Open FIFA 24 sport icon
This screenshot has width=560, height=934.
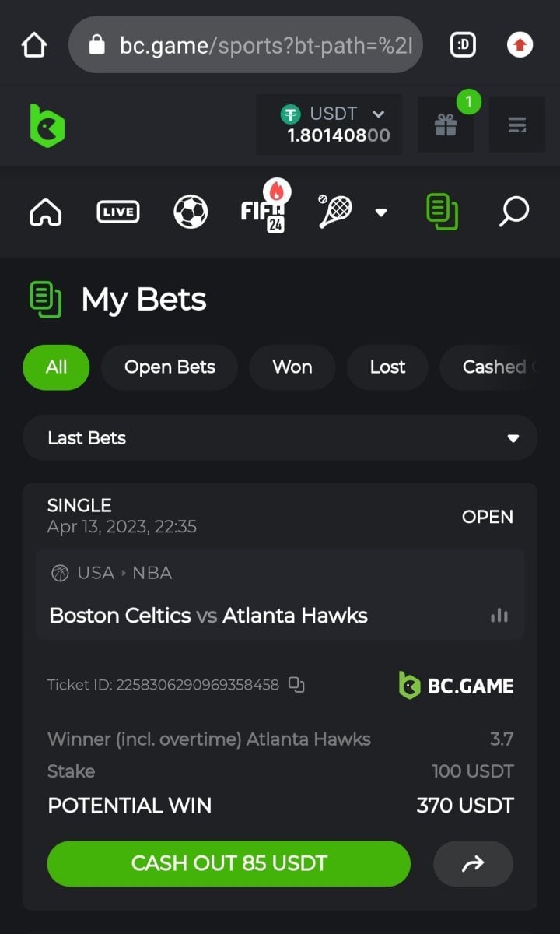(264, 210)
